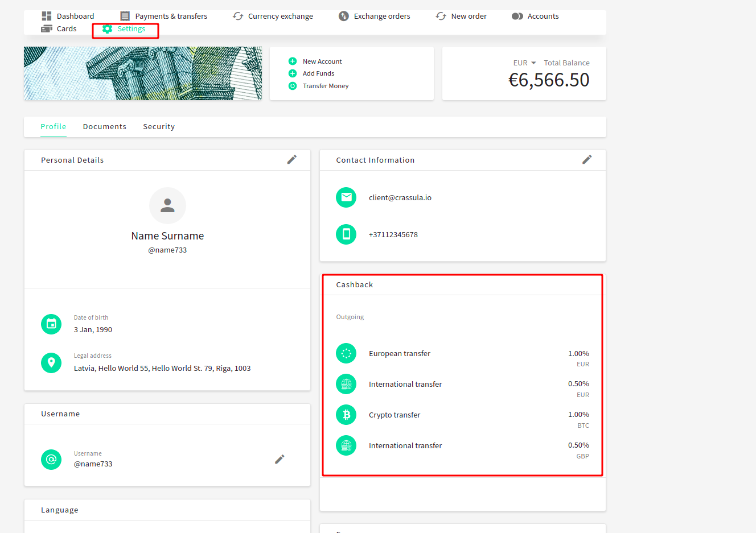Click the Contact Information edit pencil icon
The image size is (756, 533).
(x=587, y=160)
